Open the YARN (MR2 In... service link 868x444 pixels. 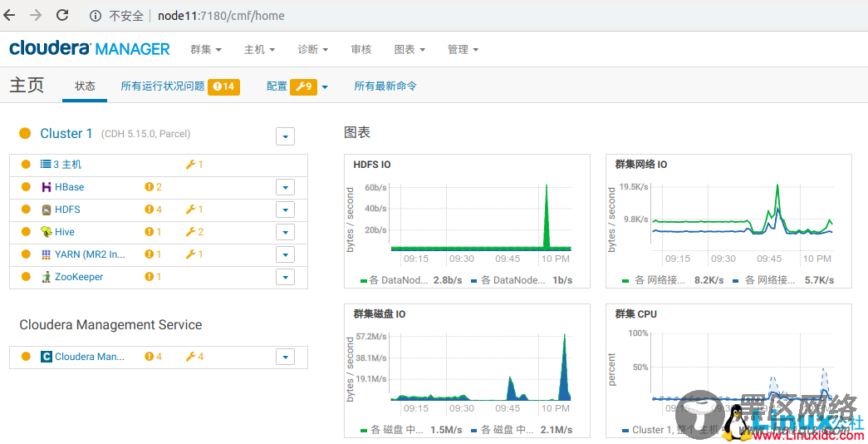point(90,254)
